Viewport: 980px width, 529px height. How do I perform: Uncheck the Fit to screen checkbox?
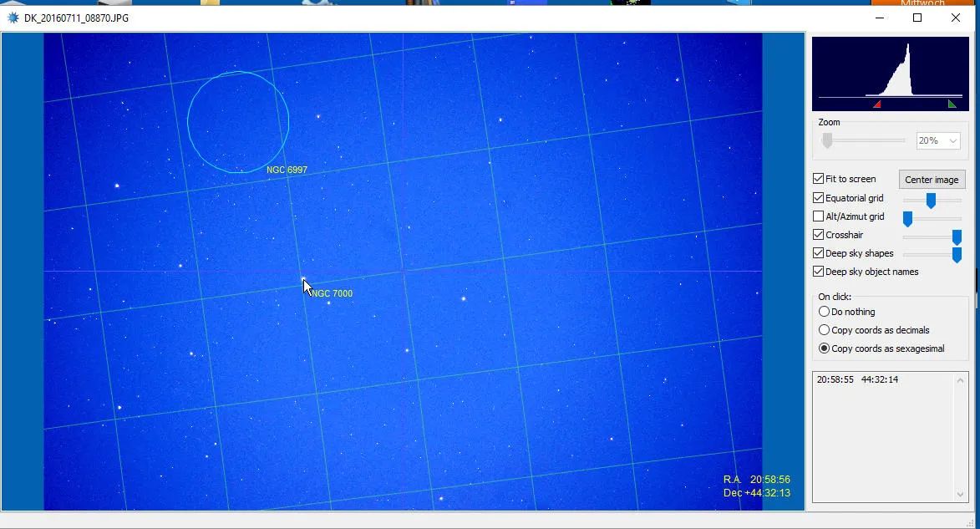pyautogui.click(x=819, y=179)
